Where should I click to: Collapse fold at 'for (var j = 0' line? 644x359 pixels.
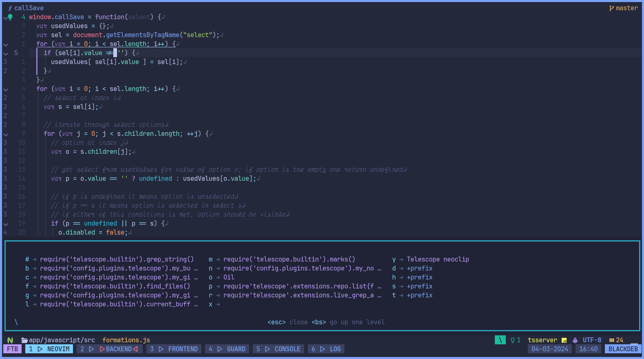point(5,134)
